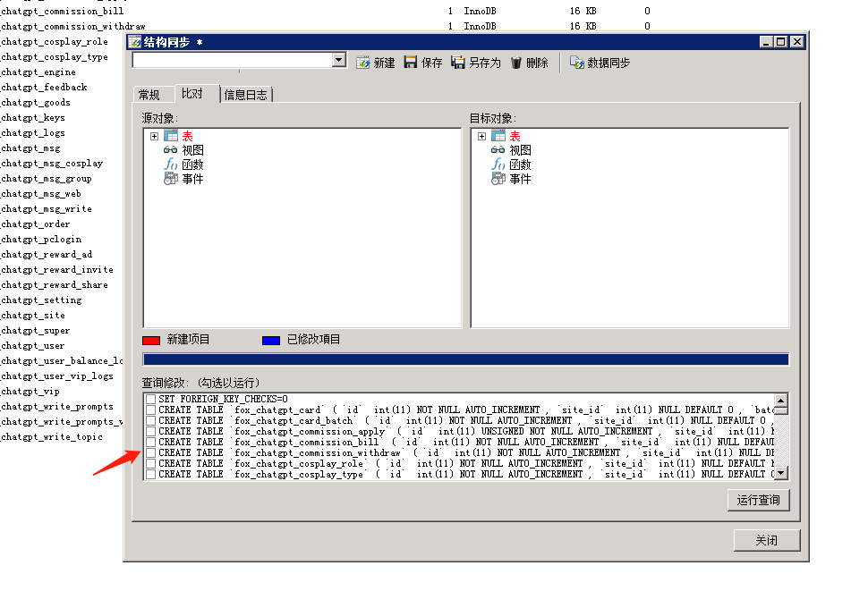The width and height of the screenshot is (868, 608).
Task: Click the red 新建项目 legend swatch
Action: (150, 339)
